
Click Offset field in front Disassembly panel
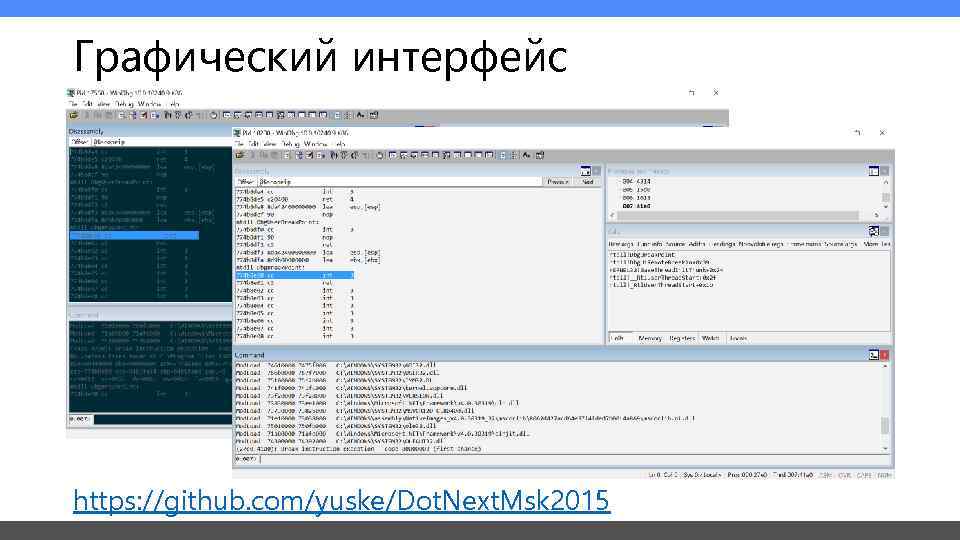click(400, 182)
